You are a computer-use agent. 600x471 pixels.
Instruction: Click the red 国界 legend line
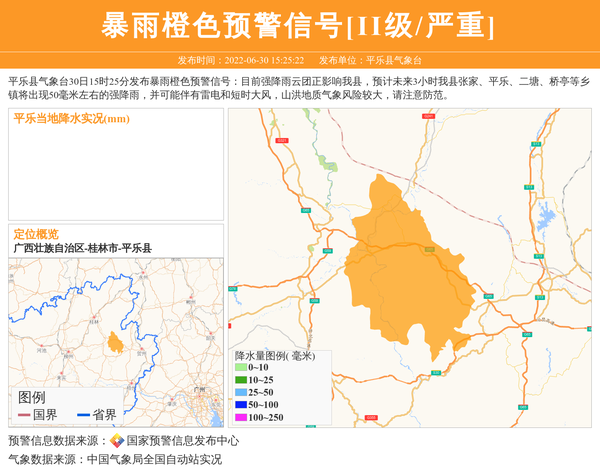(x=22, y=415)
